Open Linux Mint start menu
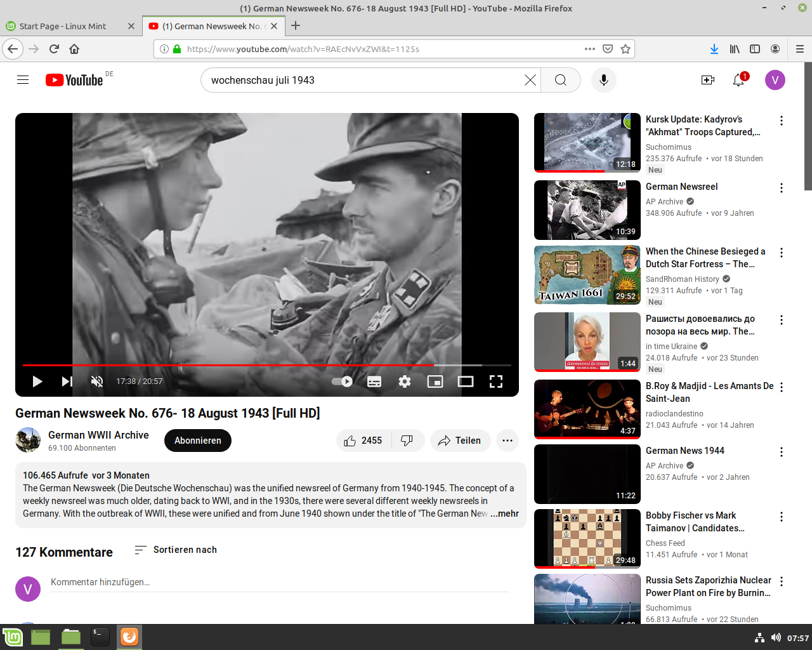This screenshot has width=812, height=650. point(13,637)
